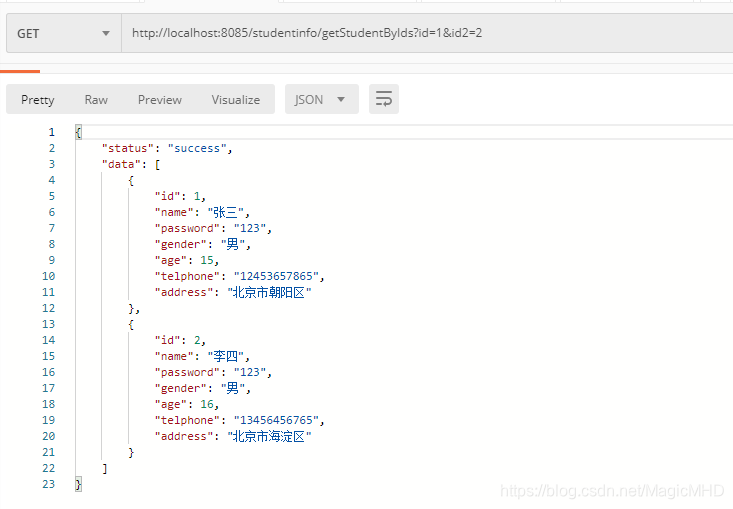Viewport: 733px width, 509px height.
Task: Click the "gender" key on line 8
Action: coord(180,244)
